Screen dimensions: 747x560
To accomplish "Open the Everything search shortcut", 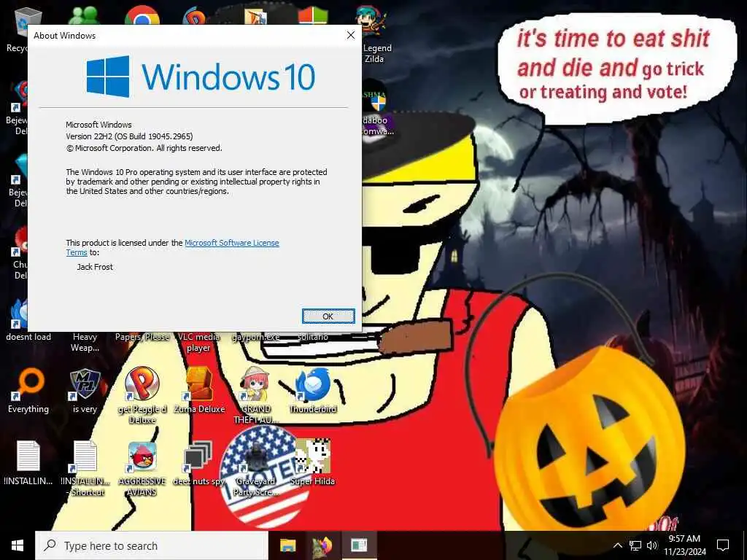I will point(28,391).
